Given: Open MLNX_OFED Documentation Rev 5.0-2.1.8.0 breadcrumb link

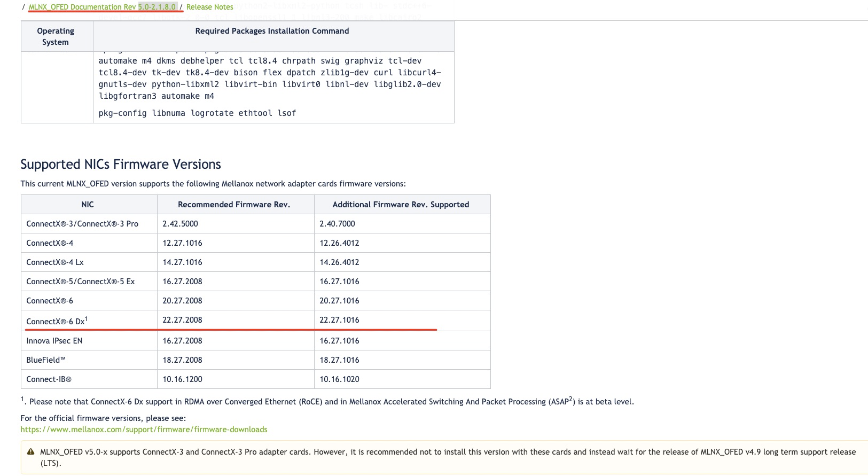Looking at the screenshot, I should pyautogui.click(x=102, y=7).
